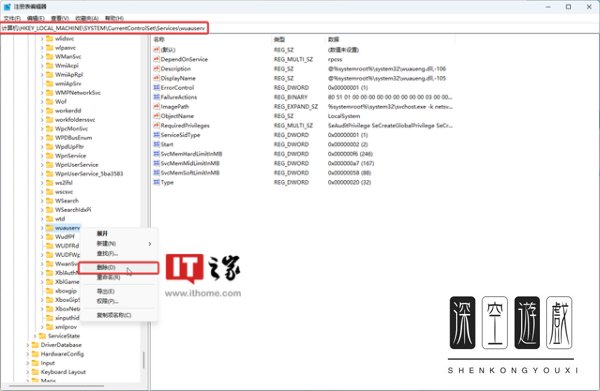The height and width of the screenshot is (391, 600).
Task: Click the RequiredPrivileges value icon
Action: [x=156, y=125]
